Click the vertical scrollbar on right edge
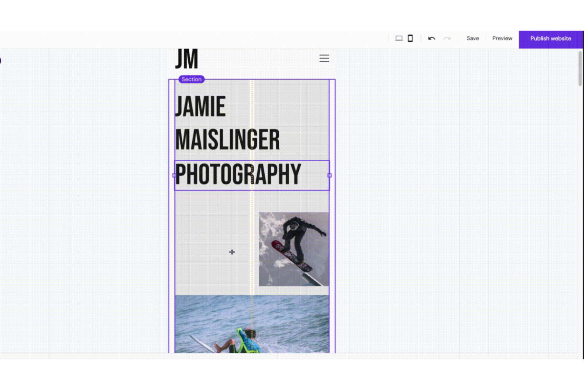The height and width of the screenshot is (392, 588). [x=580, y=68]
